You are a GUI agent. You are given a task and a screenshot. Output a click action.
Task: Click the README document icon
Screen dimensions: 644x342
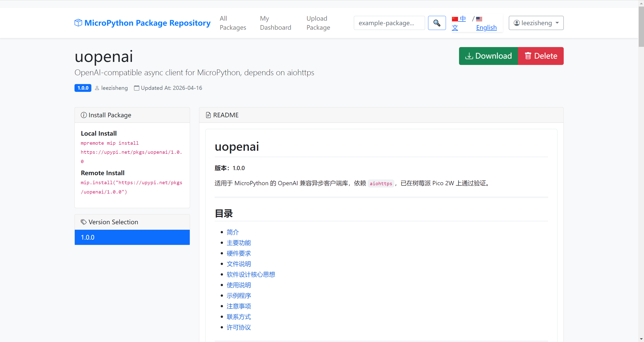click(208, 115)
